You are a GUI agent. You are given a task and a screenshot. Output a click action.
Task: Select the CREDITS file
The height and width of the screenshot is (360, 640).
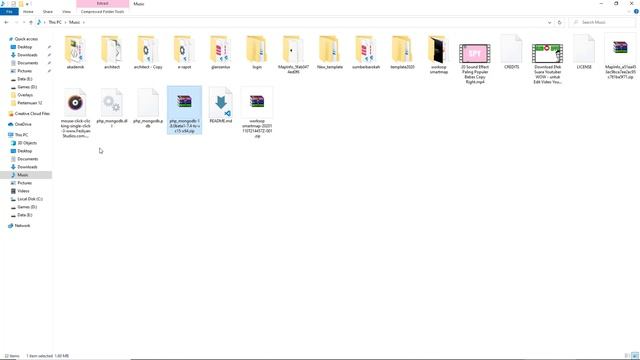click(x=511, y=53)
